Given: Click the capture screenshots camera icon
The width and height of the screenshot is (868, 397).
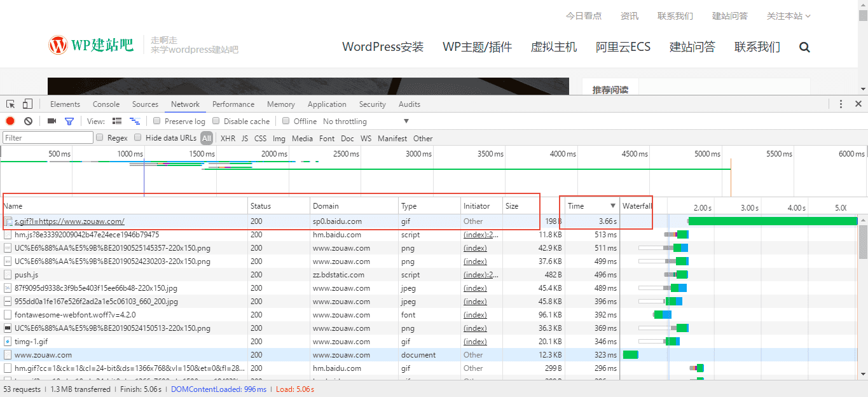Looking at the screenshot, I should click(52, 121).
